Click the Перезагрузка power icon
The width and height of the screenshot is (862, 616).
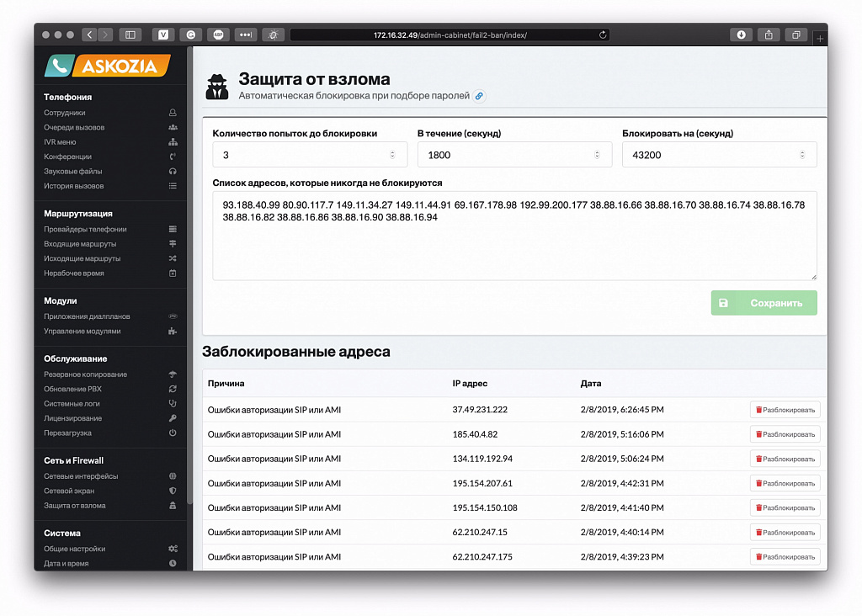pos(173,433)
